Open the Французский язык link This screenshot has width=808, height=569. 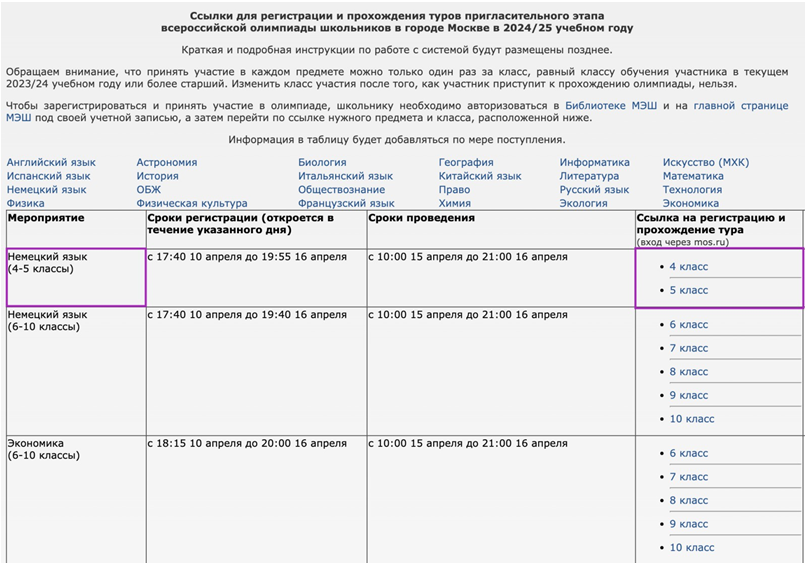pos(346,203)
